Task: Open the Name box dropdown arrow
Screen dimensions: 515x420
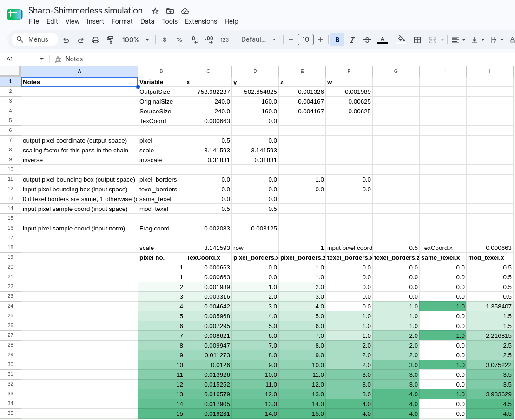Action: 42,59
